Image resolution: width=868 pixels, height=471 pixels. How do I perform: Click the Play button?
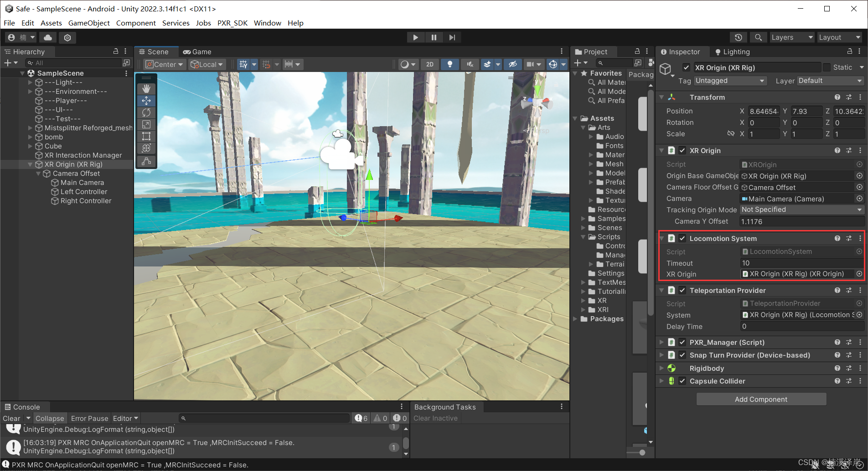pos(415,37)
